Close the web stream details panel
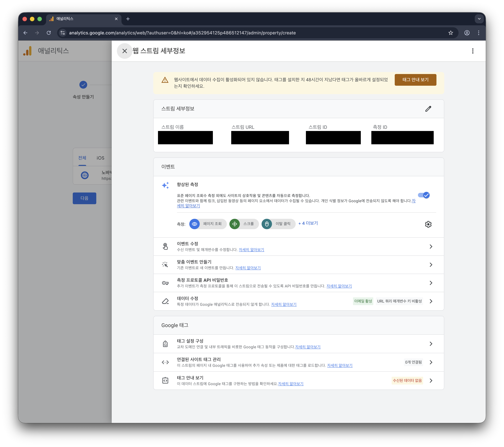Screen dimensions: 504x447 [125, 51]
